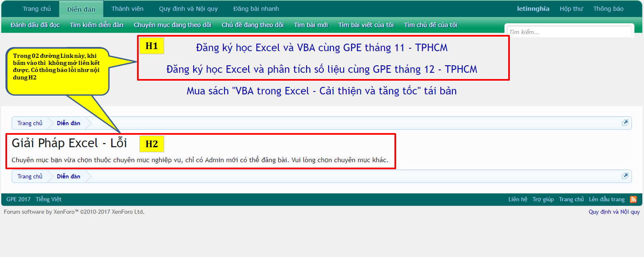644x257 pixels.
Task: Click Diễn đàn in lower breadcrumb
Action: pyautogui.click(x=69, y=176)
